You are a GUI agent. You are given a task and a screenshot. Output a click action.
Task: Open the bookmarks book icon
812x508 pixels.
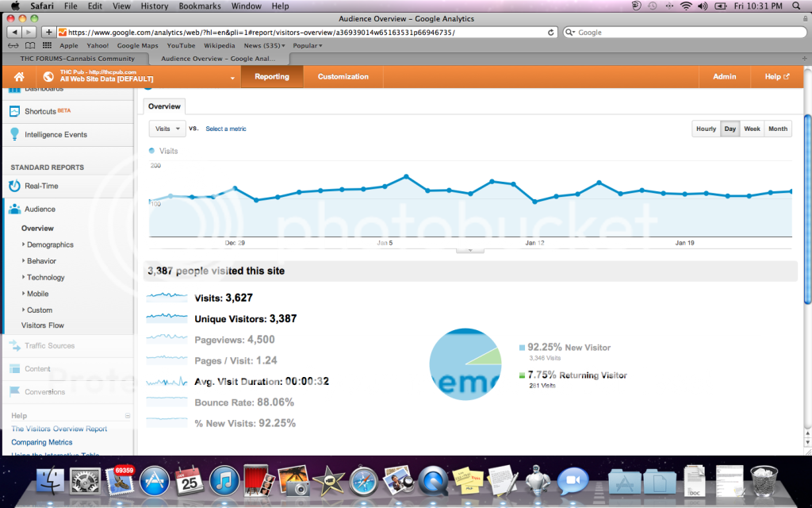point(30,45)
